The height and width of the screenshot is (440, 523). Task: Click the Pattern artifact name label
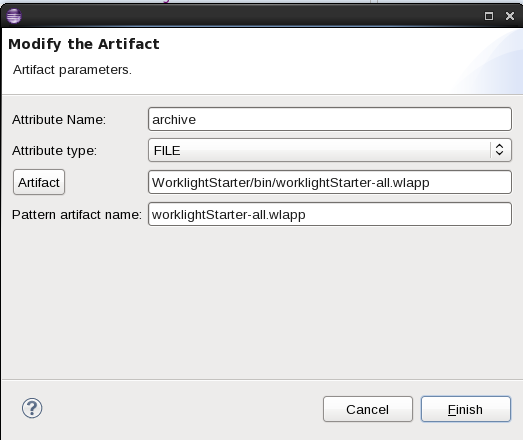tap(77, 214)
